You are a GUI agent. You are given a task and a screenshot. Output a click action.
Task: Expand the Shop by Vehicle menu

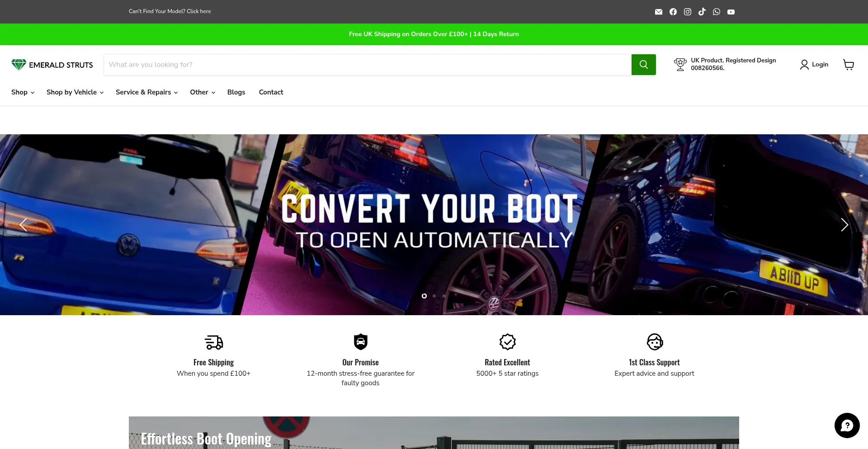pyautogui.click(x=75, y=92)
